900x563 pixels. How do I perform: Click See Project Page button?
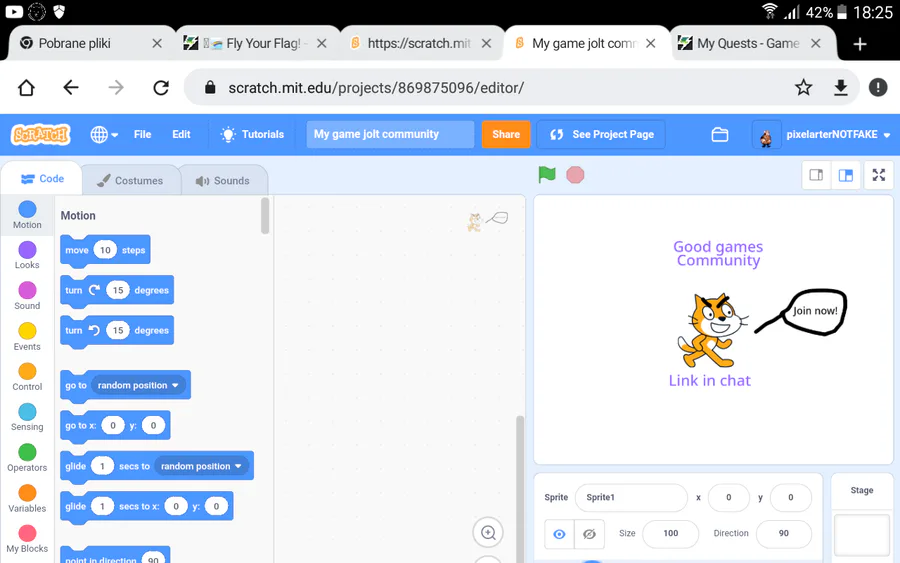(602, 134)
